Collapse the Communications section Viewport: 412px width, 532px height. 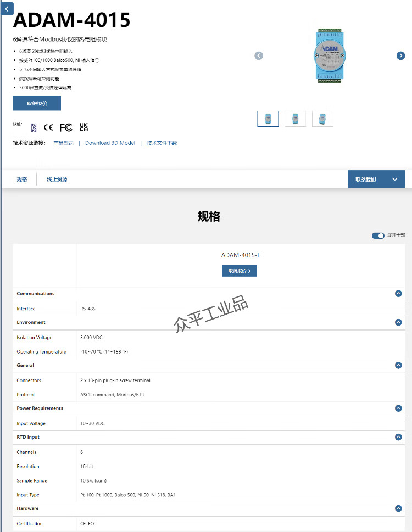[x=398, y=294]
